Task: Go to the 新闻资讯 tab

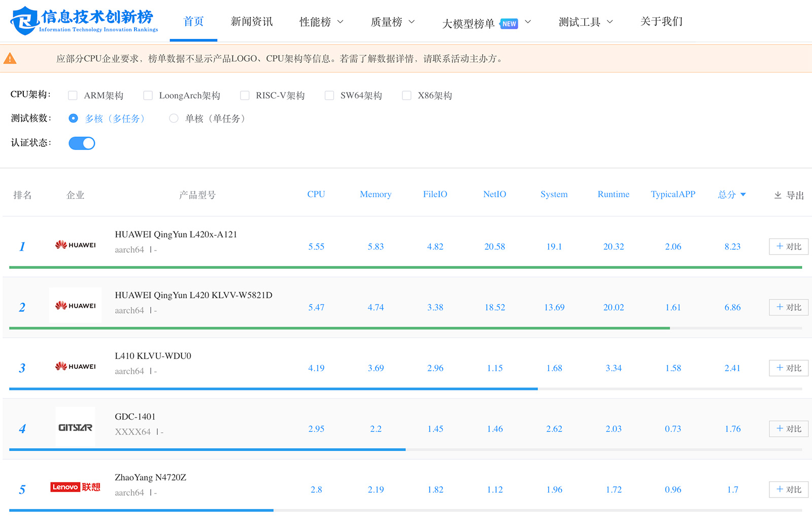Action: point(252,22)
